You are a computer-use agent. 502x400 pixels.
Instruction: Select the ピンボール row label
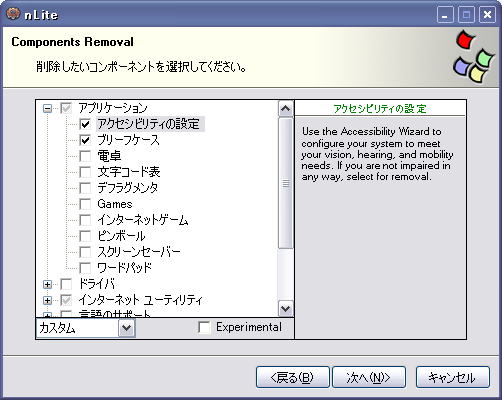[121, 236]
